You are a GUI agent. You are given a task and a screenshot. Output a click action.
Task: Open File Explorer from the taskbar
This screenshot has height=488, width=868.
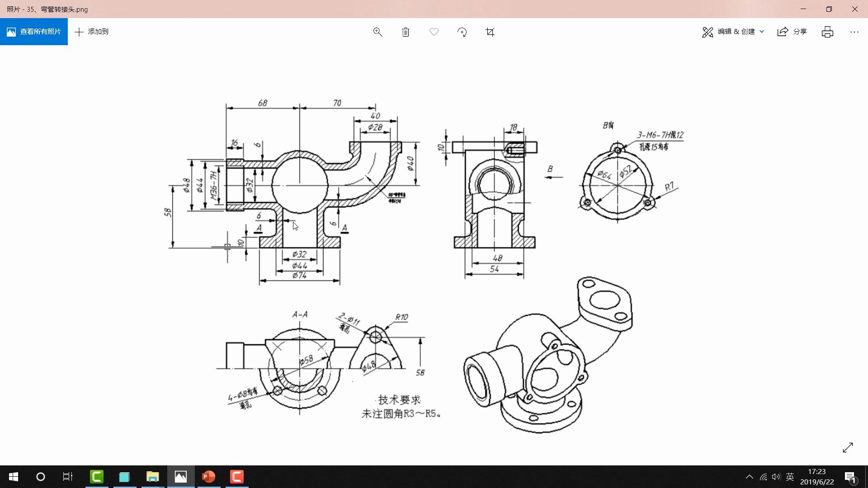pos(152,477)
